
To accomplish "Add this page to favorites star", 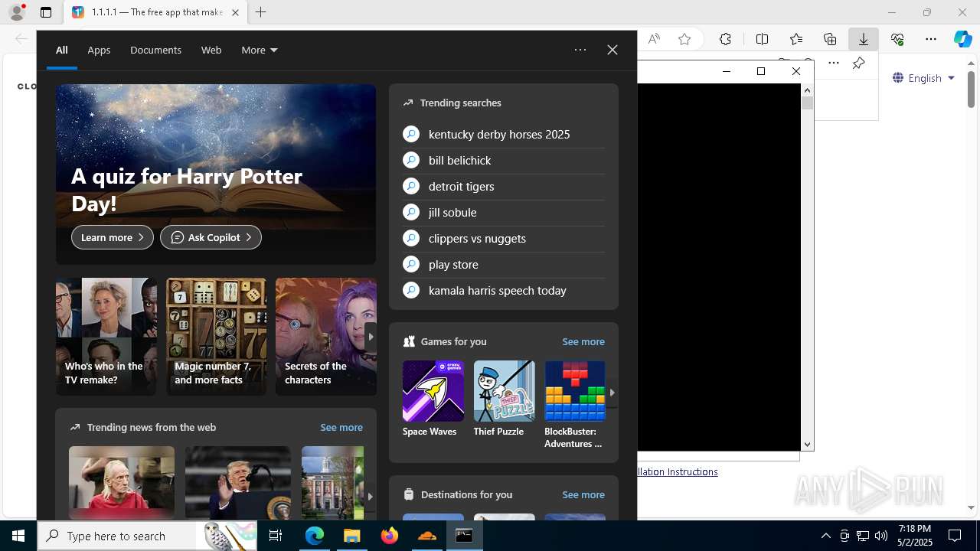I will coord(684,39).
